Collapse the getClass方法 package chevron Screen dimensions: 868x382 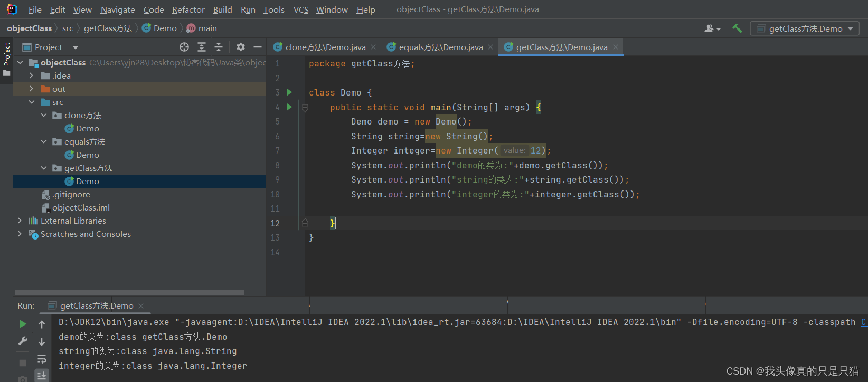[44, 168]
